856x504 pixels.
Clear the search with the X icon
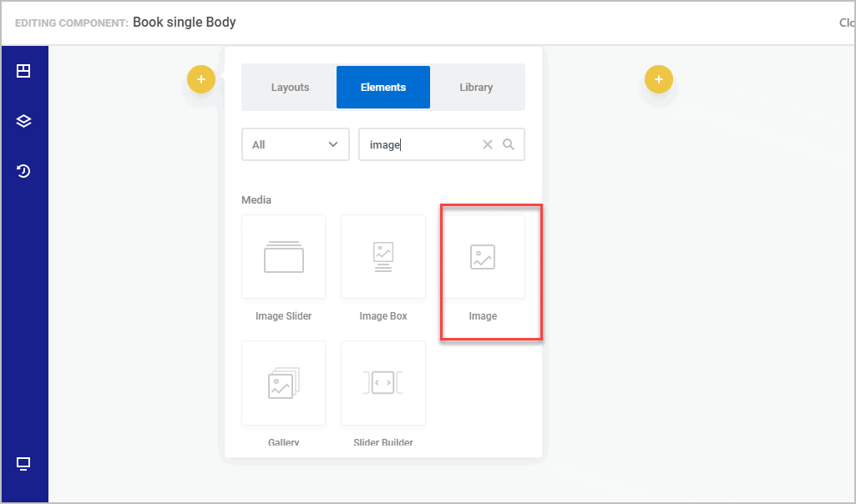tap(488, 144)
